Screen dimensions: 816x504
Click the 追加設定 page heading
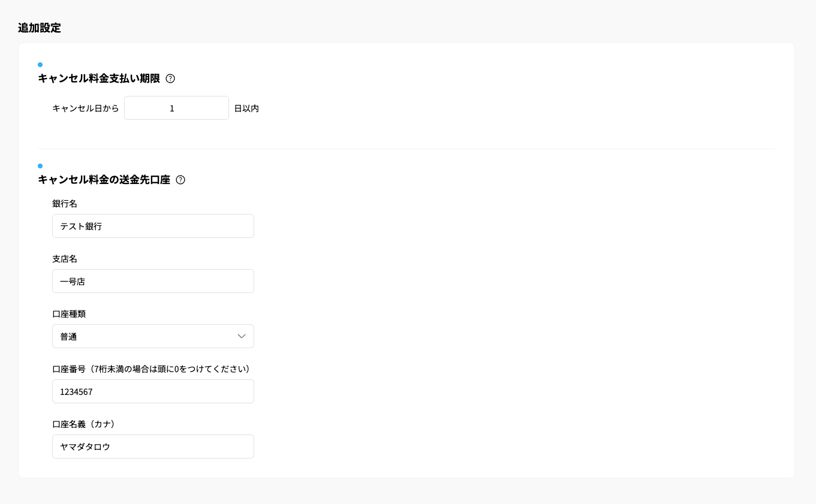[x=40, y=28]
